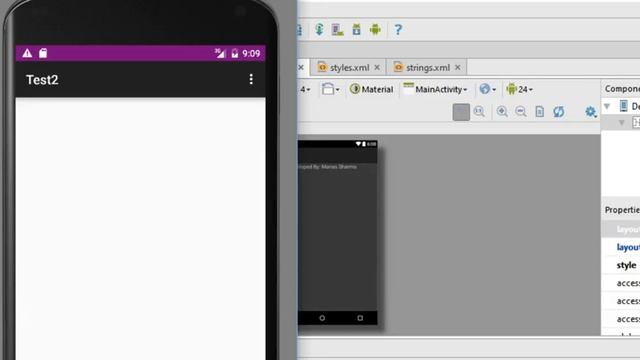Click the Android Device Monitor icon
Screen dimensions: 640x360
(375, 29)
